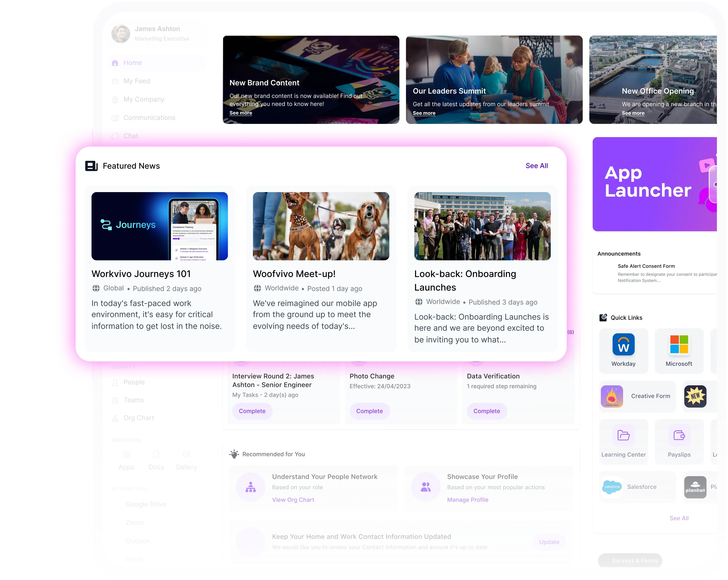This screenshot has height=580, width=728.
Task: Click See All in Featured News
Action: coord(536,166)
